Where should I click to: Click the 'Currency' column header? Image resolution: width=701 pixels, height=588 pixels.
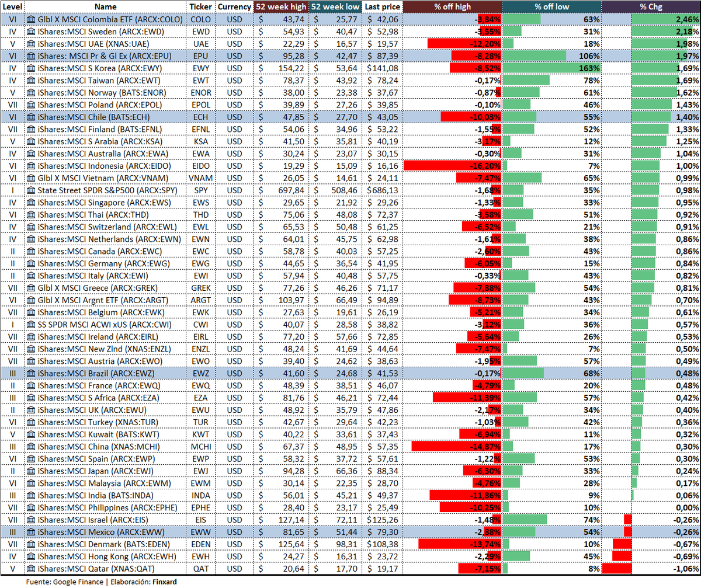point(234,6)
